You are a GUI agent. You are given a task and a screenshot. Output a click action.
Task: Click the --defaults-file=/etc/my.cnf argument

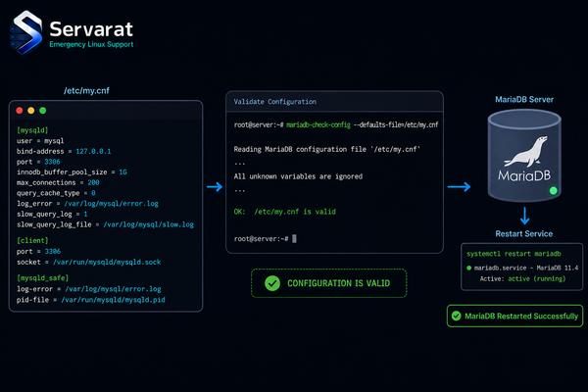396,124
